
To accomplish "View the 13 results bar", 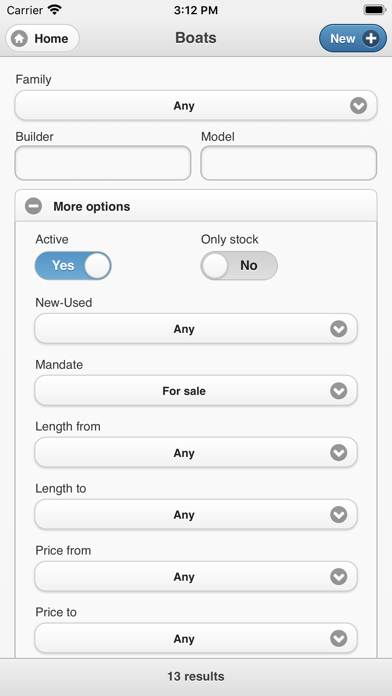I will point(196,676).
